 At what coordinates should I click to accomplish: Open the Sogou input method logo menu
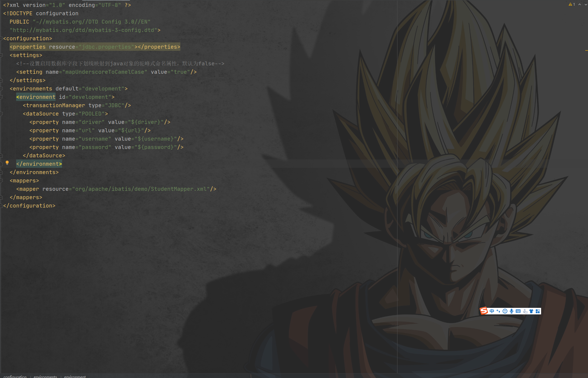pyautogui.click(x=484, y=311)
